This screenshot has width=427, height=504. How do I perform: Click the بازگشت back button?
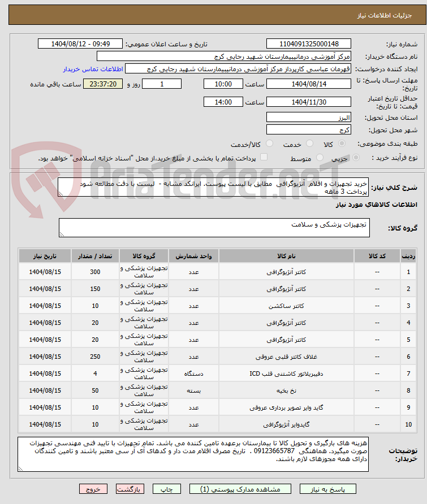(x=130, y=489)
